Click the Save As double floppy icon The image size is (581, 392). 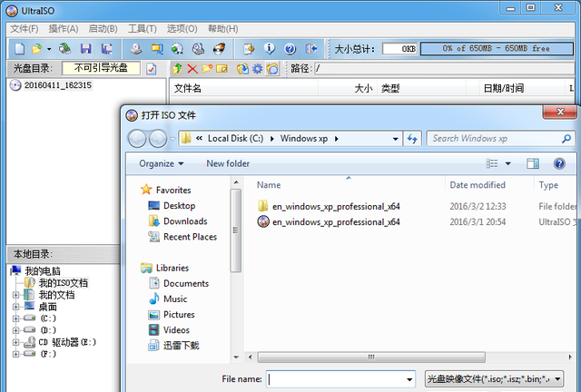(107, 48)
